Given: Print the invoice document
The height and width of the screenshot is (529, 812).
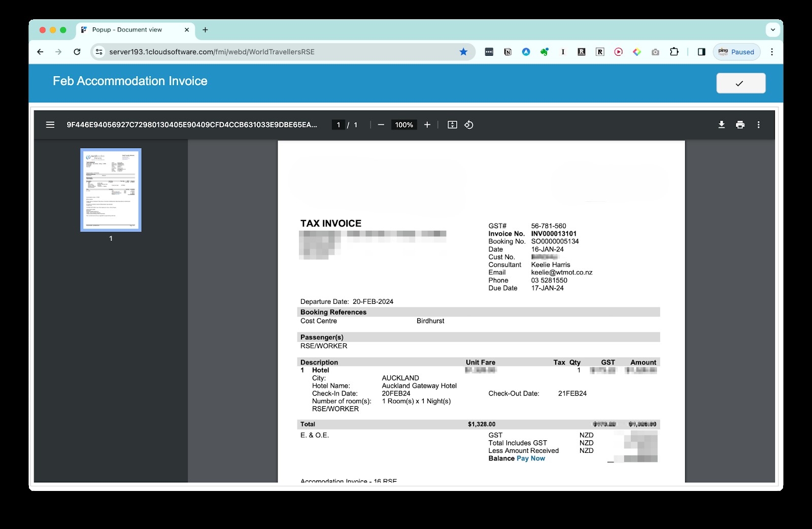Looking at the screenshot, I should click(x=740, y=125).
